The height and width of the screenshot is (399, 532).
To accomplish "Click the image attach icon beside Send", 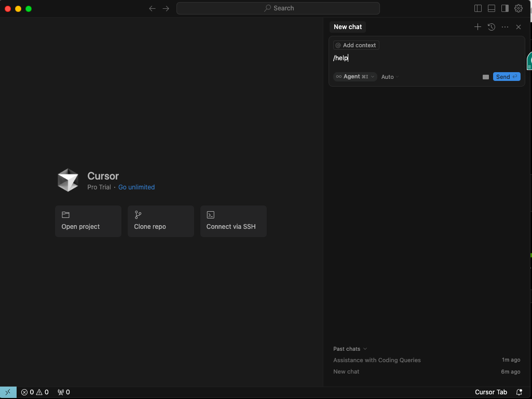I will [486, 77].
